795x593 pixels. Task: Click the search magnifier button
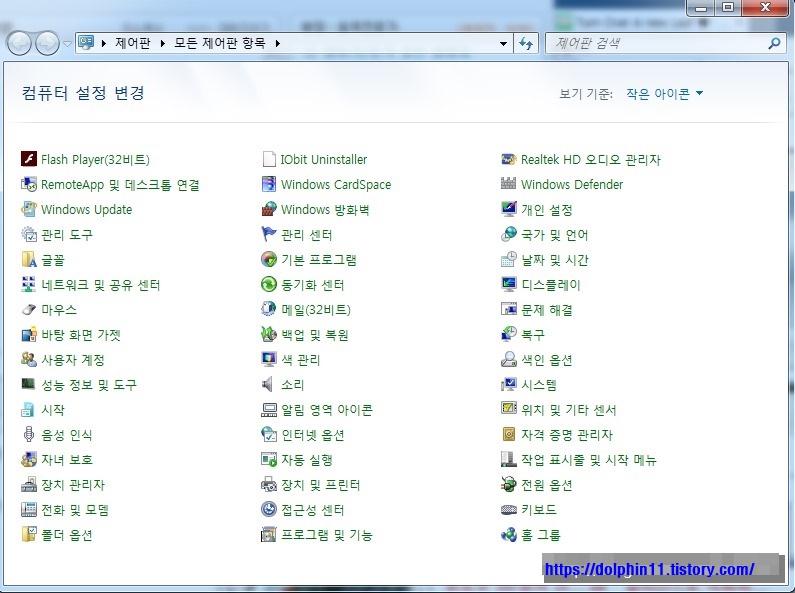tap(774, 44)
